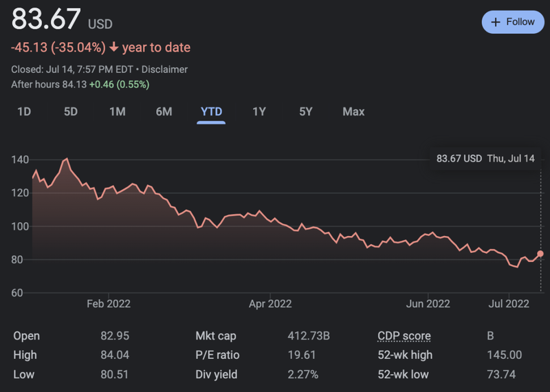Select the 5Y time range
This screenshot has width=550, height=392.
click(x=306, y=111)
